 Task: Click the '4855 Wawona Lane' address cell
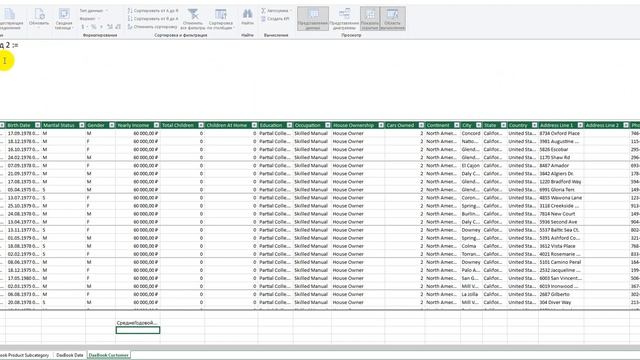(x=561, y=198)
